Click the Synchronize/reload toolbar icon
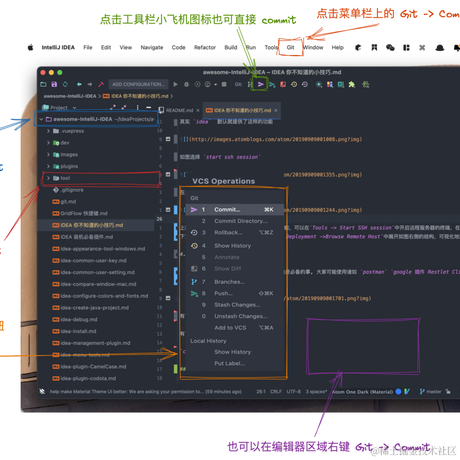 [x=65, y=84]
